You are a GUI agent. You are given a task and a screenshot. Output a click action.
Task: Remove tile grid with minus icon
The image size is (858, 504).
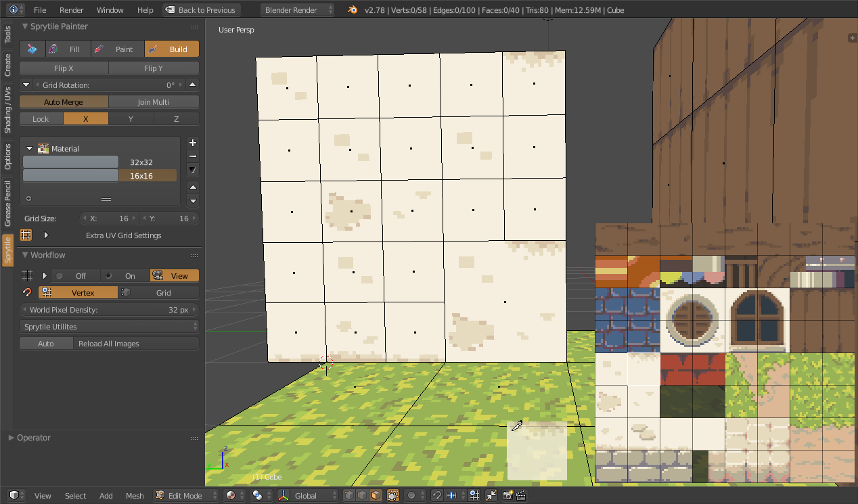click(193, 156)
